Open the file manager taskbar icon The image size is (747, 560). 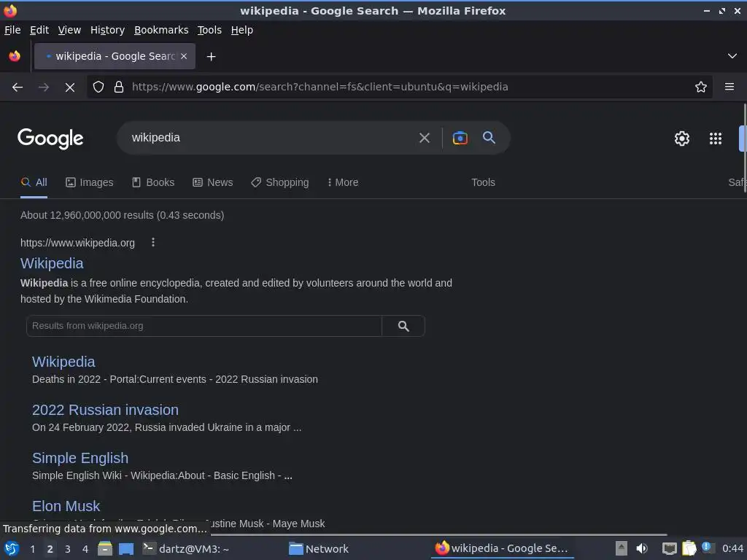105,548
